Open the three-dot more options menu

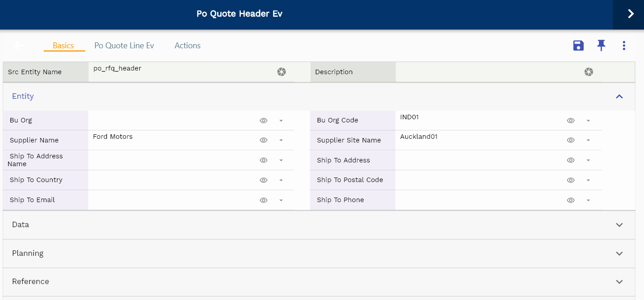pyautogui.click(x=624, y=46)
